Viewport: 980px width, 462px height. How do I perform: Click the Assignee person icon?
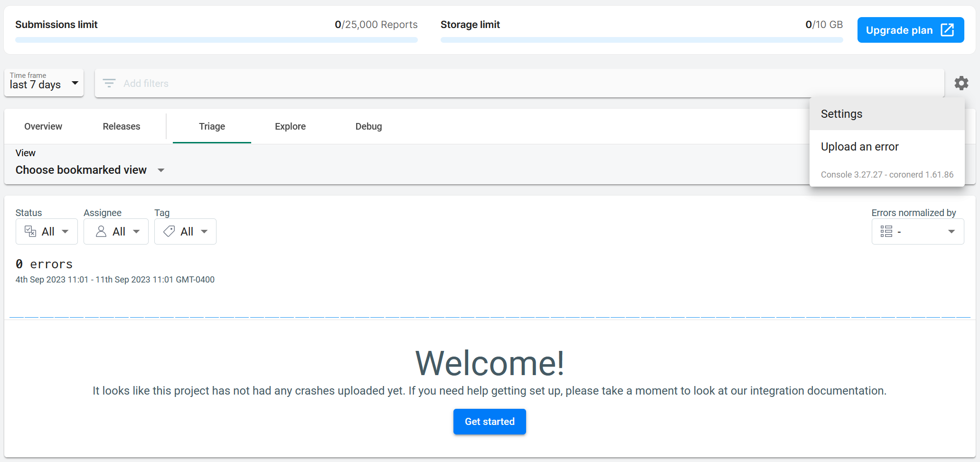pyautogui.click(x=101, y=231)
